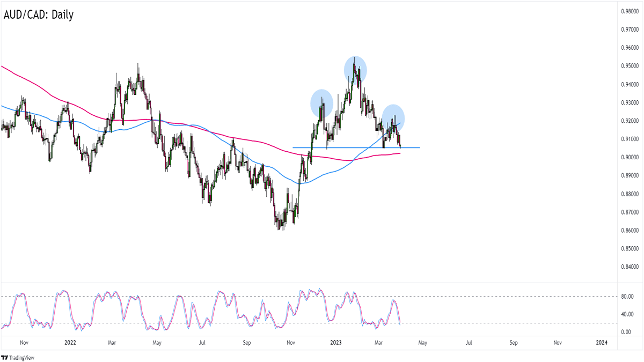Click the 2022 label on time axis
Image resolution: width=644 pixels, height=362 pixels.
70,342
